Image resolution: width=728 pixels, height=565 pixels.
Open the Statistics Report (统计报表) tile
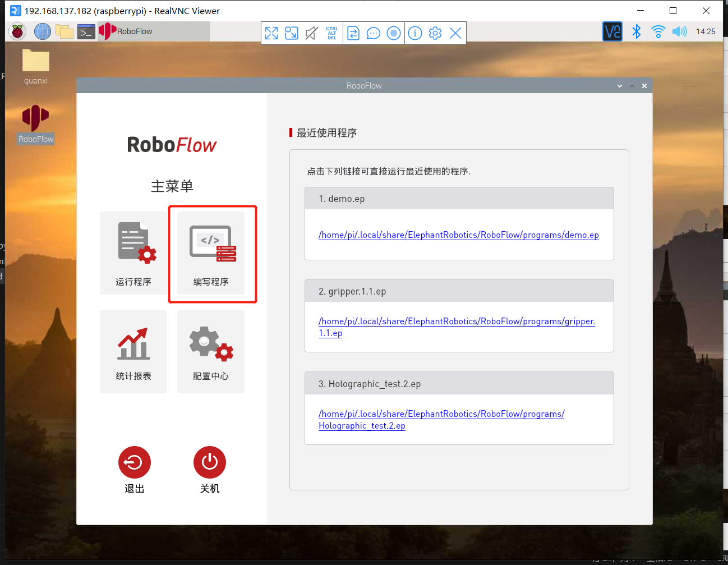tap(133, 352)
